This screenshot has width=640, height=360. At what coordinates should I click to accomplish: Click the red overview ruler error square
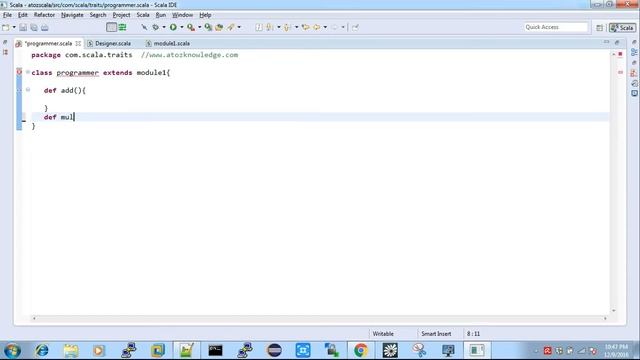[620, 54]
